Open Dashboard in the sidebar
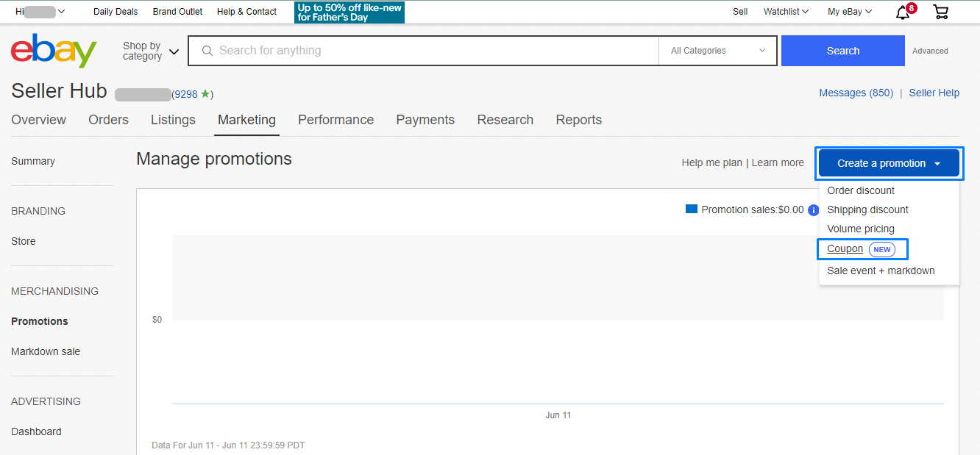The width and height of the screenshot is (980, 455). click(36, 431)
